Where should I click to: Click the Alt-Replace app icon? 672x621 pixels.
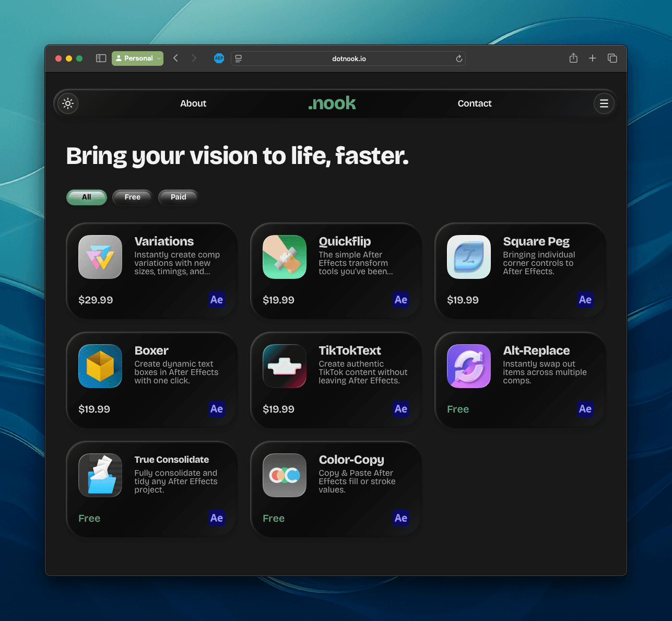[x=469, y=366]
